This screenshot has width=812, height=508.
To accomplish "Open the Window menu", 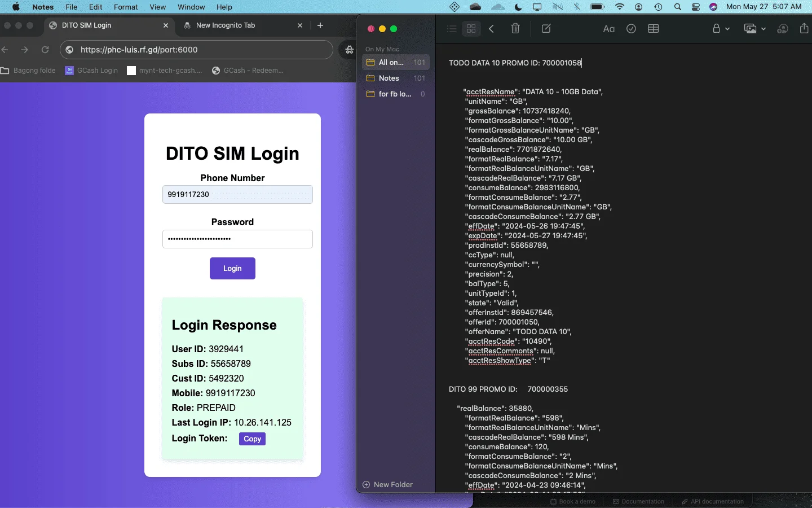I will coord(191,7).
